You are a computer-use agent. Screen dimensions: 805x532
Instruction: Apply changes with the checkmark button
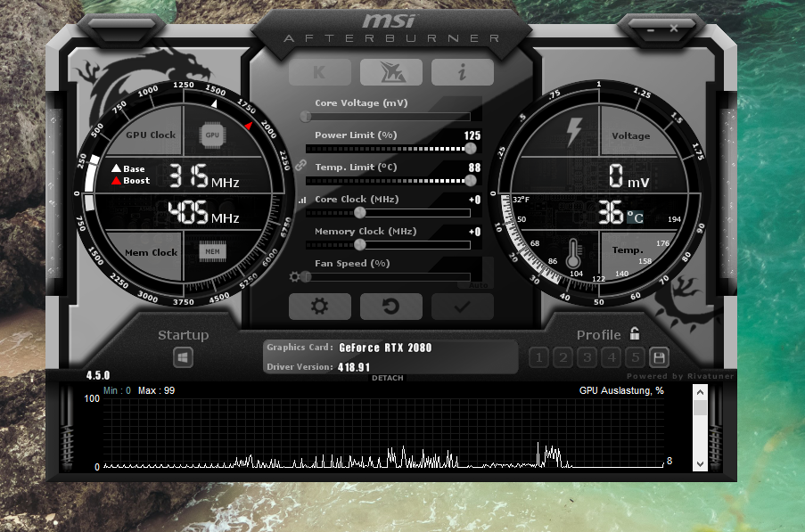click(463, 307)
